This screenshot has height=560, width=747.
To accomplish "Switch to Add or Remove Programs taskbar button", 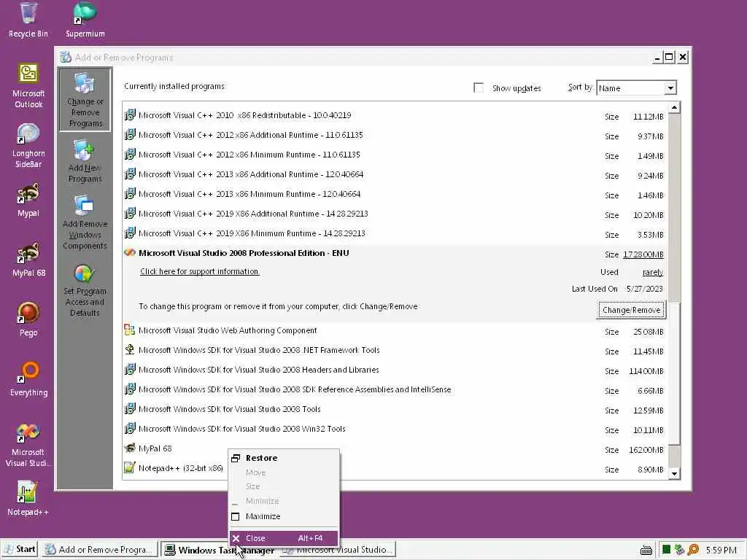I will click(100, 550).
